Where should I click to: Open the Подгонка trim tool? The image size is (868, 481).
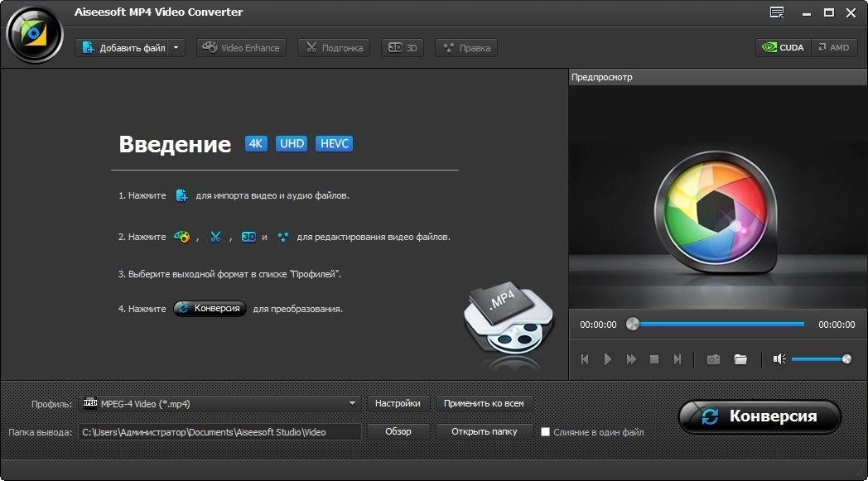[334, 47]
